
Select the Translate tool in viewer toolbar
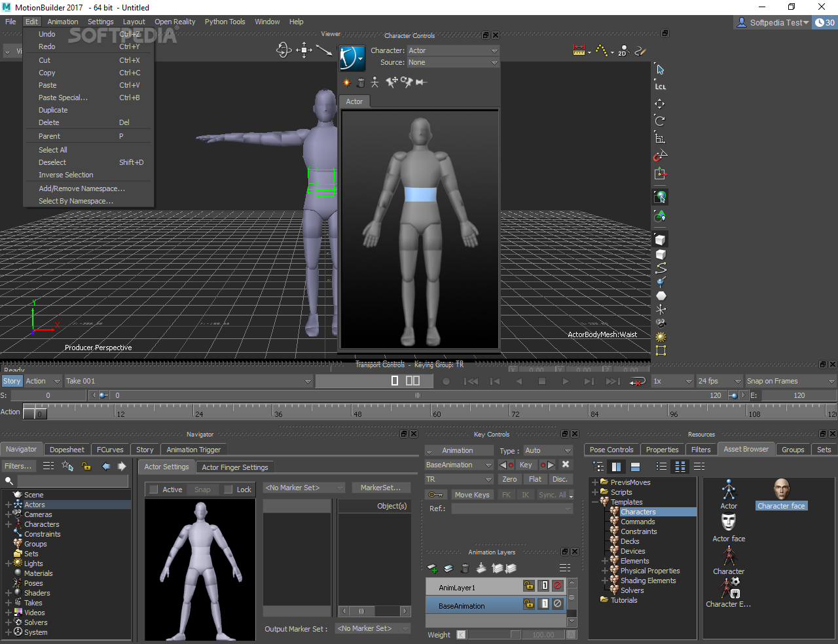pos(660,103)
